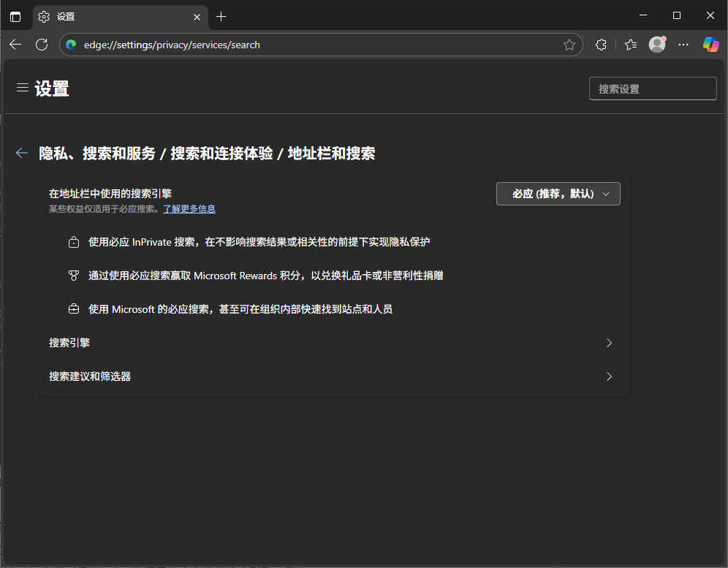728x568 pixels.
Task: Open the Copilot sidebar icon
Action: 710,45
